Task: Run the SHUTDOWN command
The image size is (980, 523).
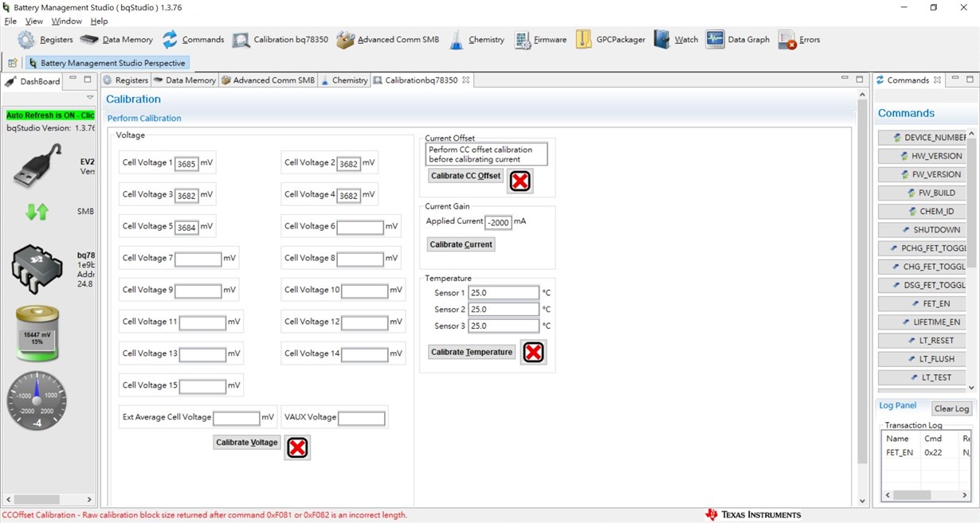Action: [923, 230]
